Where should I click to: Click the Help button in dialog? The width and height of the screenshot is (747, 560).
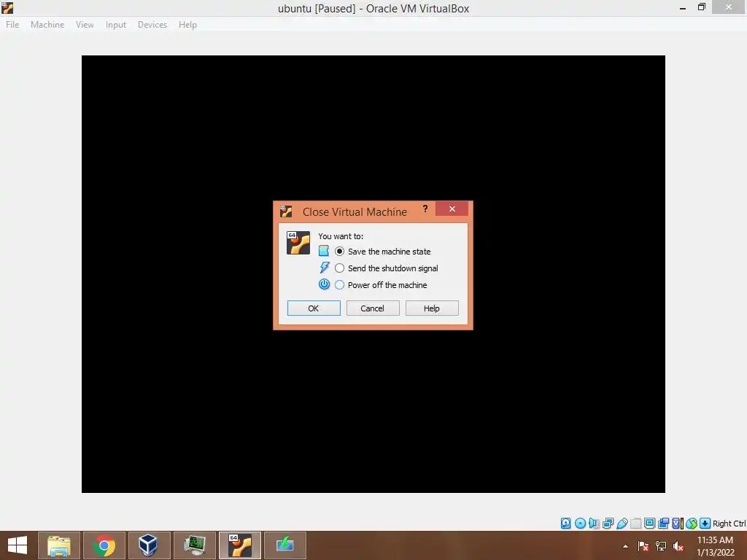point(432,308)
